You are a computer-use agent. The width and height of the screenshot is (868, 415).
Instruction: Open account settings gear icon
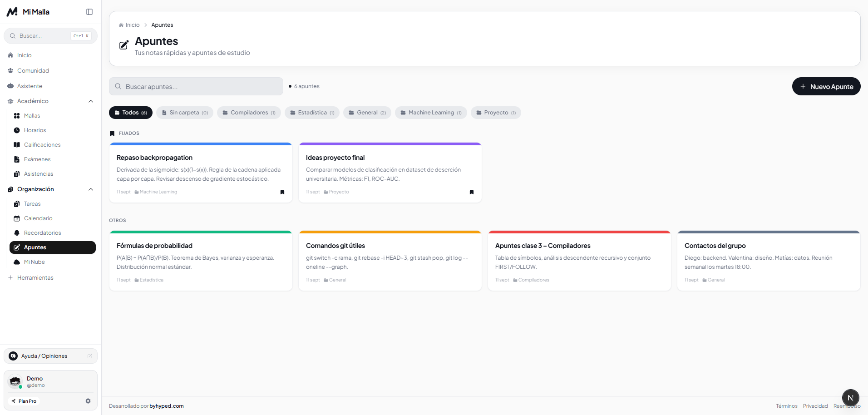pyautogui.click(x=88, y=401)
